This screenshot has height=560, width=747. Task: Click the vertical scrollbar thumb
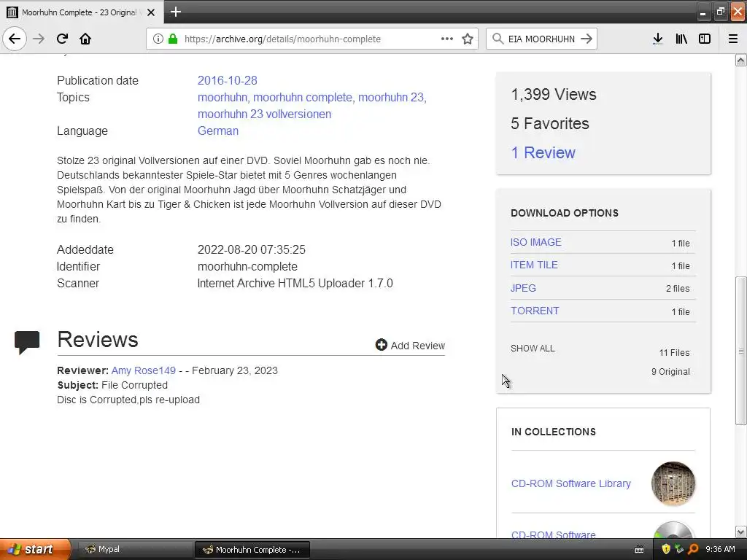741,351
